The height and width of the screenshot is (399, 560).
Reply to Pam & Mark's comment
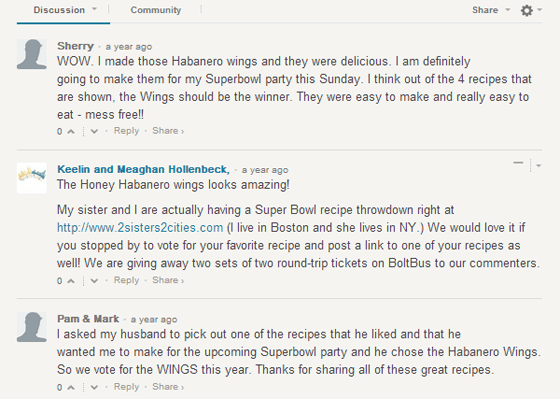(x=126, y=387)
